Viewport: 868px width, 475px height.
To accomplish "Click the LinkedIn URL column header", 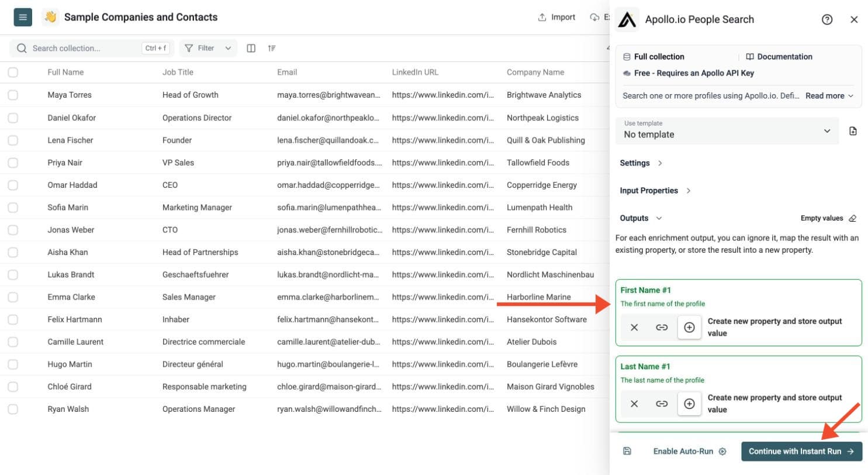I will point(415,73).
